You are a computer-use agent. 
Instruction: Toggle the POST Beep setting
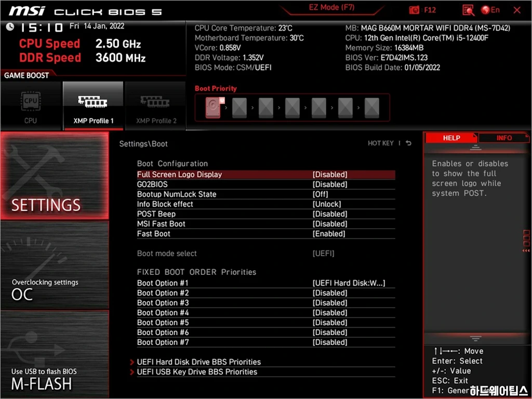pos(266,214)
